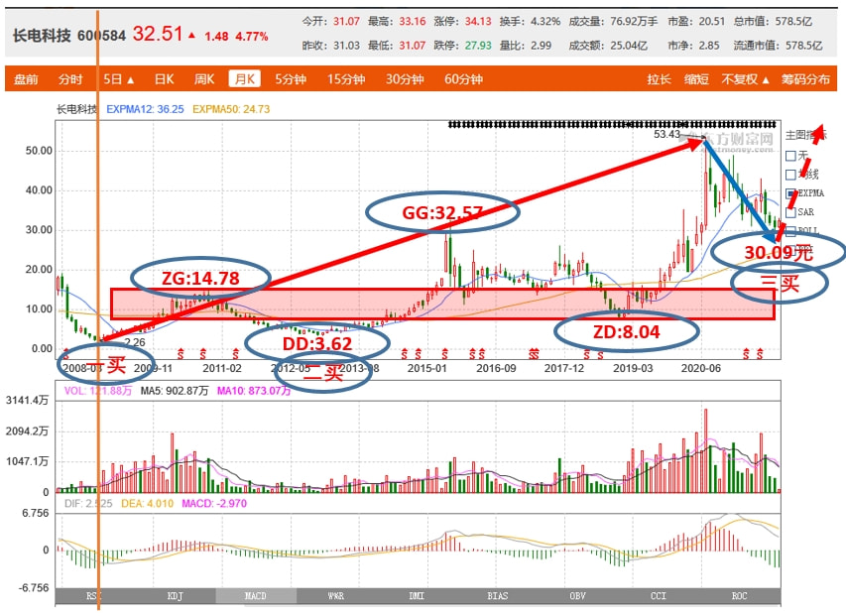Switch to the 日K daily chart tab

(164, 79)
